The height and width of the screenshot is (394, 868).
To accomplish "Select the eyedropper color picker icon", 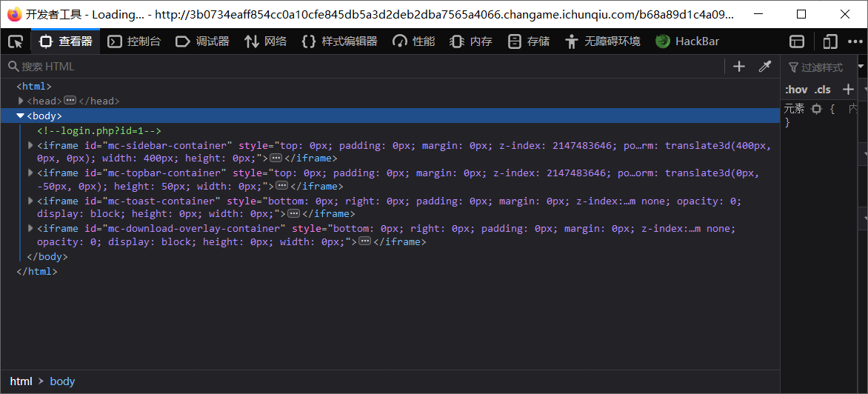I will click(x=764, y=67).
